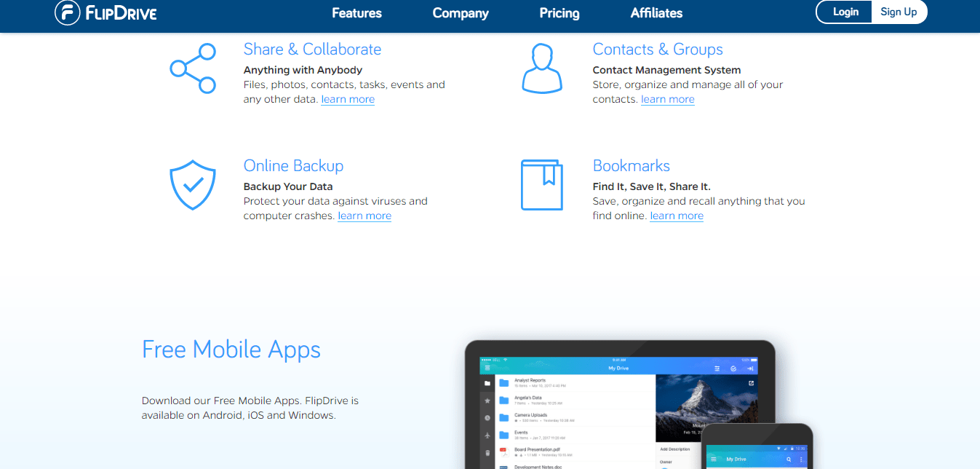Click learn more under Bookmarks

point(677,216)
